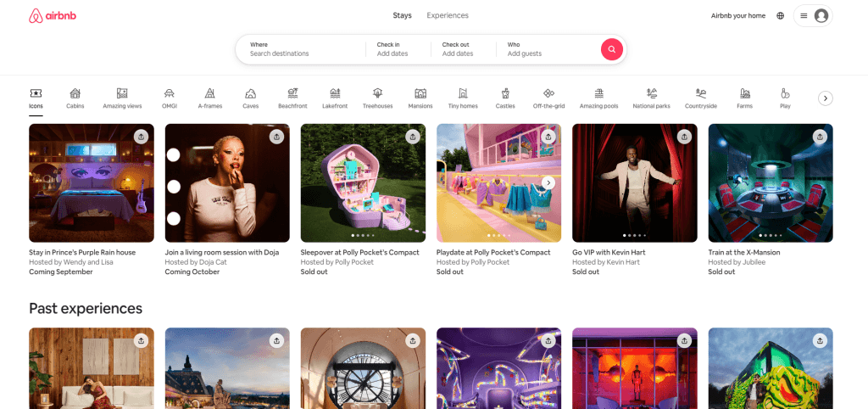
Task: Advance Polly Pocket Playdate photo carousel
Action: pos(548,182)
